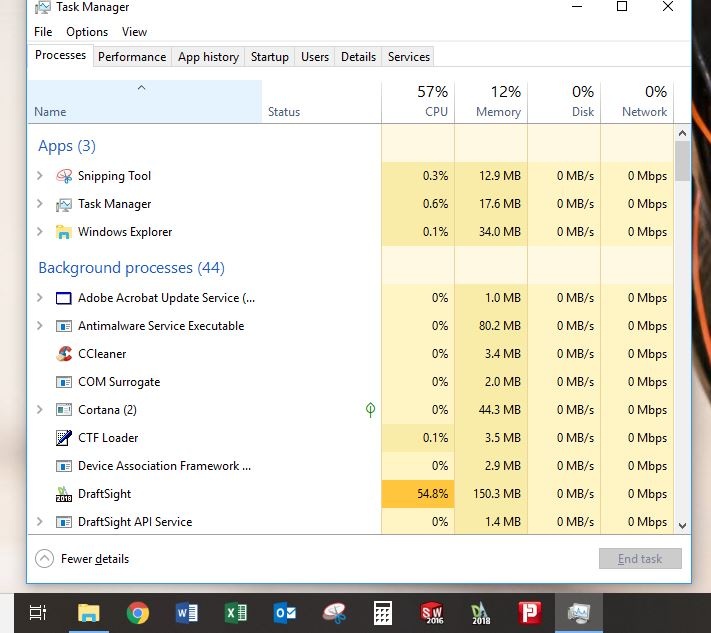Screen dimensions: 711x633
Task: Click the COM Surrogate process icon
Action: 63,382
